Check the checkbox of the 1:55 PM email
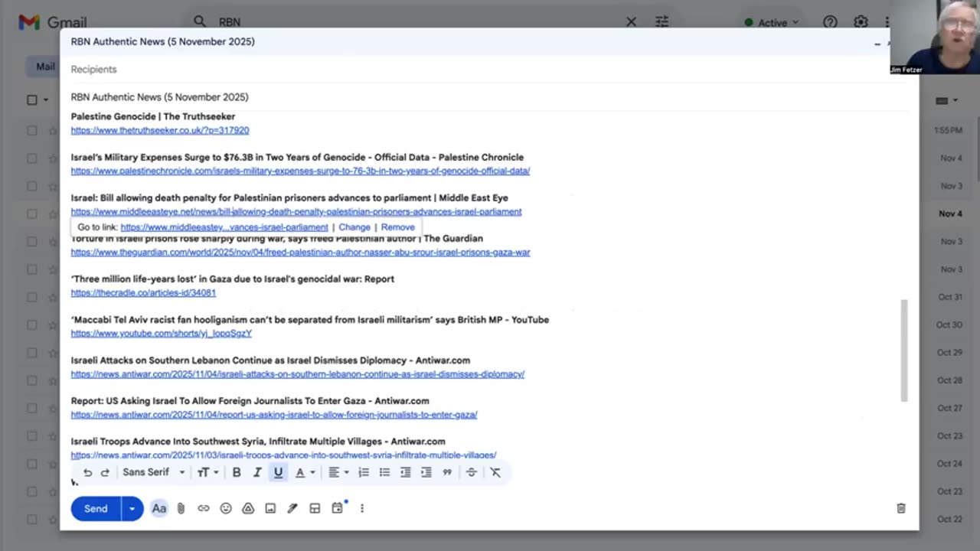Image resolution: width=980 pixels, height=551 pixels. [x=32, y=130]
